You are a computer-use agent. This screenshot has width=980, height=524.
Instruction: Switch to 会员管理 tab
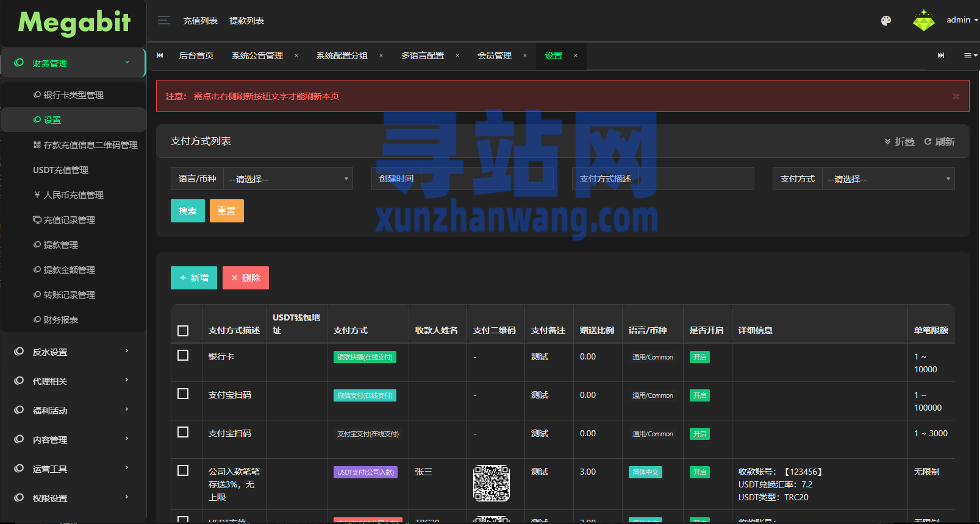[x=495, y=55]
